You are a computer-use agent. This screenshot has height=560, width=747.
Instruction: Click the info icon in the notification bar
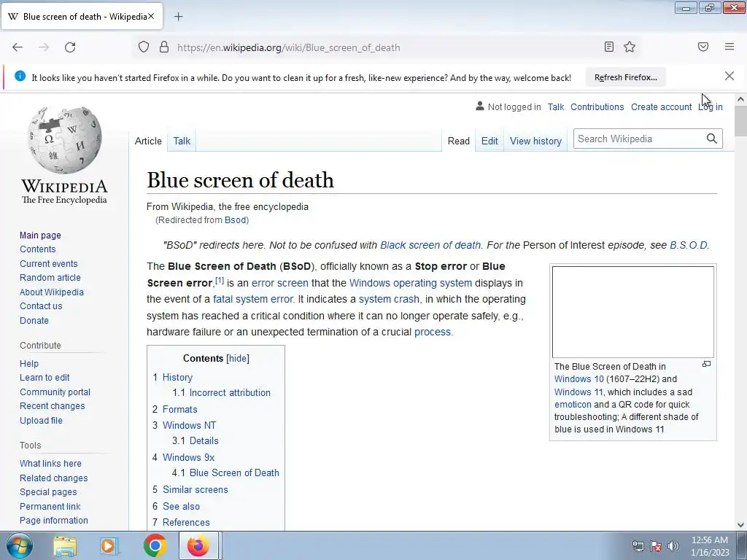(20, 76)
